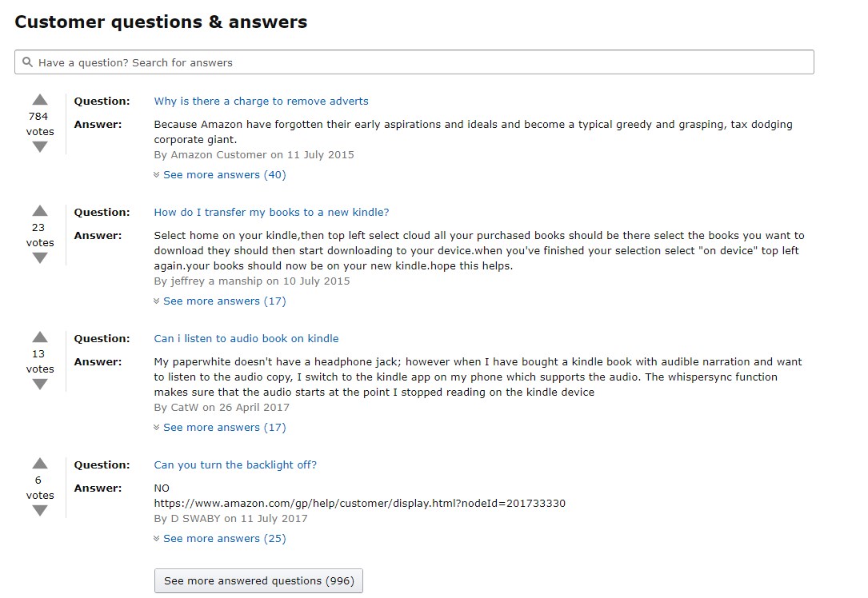Upvote the remove adverts charge question
Image resolution: width=868 pixels, height=598 pixels.
40,100
